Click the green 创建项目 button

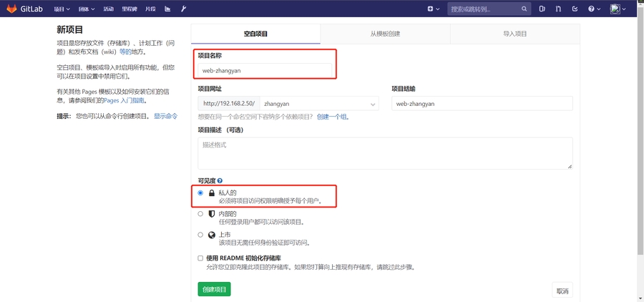(214, 289)
